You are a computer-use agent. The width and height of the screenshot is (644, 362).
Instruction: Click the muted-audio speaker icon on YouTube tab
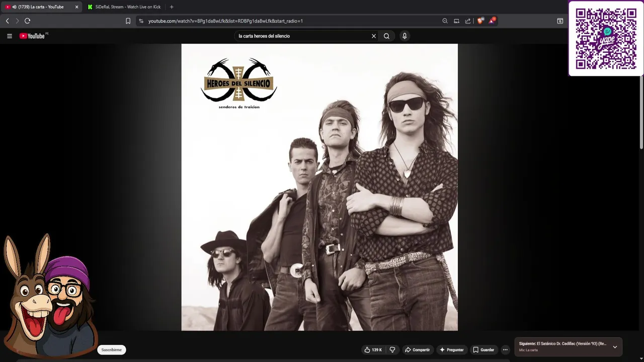coord(14,7)
